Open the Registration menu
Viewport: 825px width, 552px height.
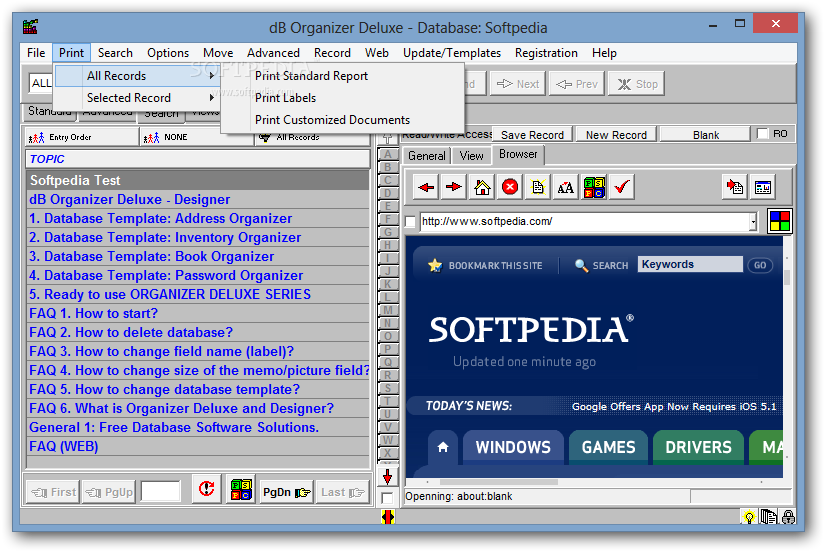pos(546,53)
